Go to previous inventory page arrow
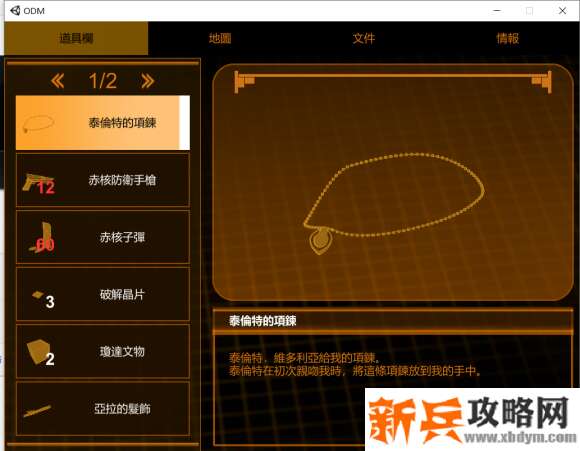Image resolution: width=580 pixels, height=451 pixels. 58,81
